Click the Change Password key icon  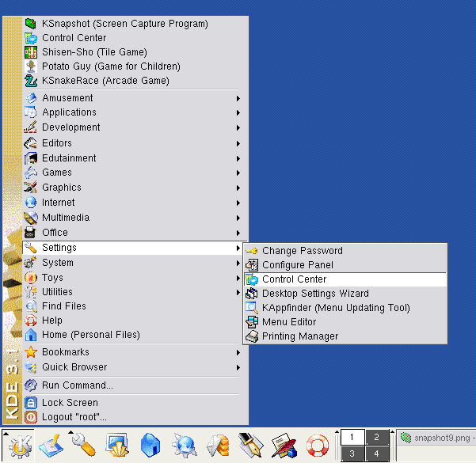point(252,251)
